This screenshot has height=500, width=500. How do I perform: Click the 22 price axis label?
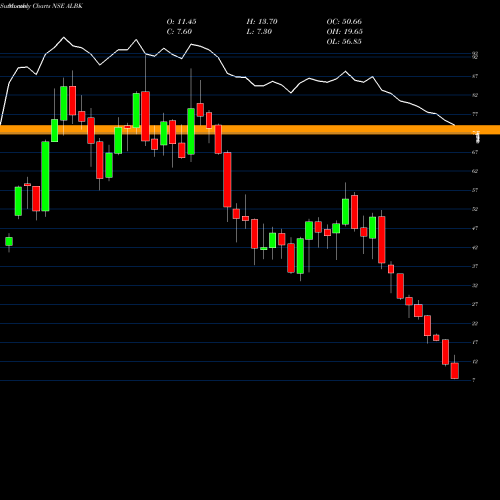[475, 324]
